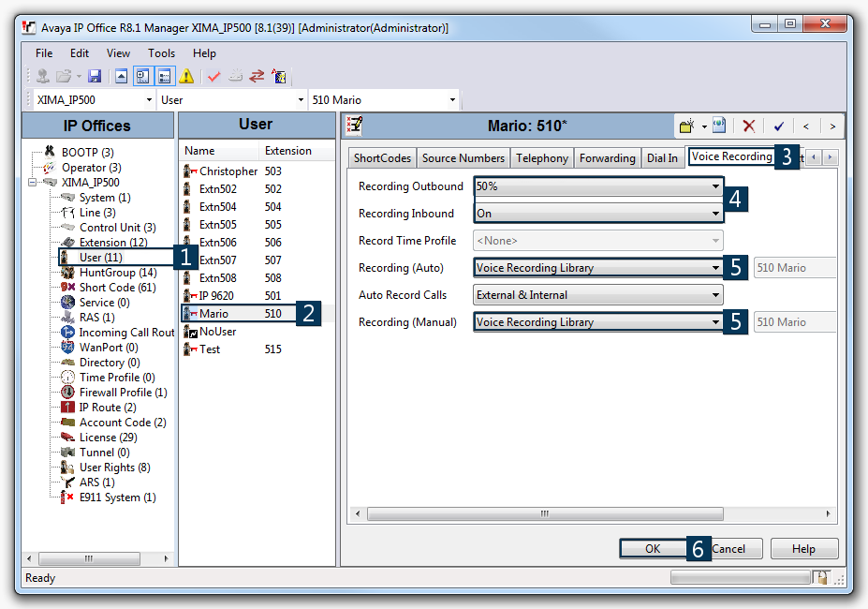868x609 pixels.
Task: Go to previous record with the < arrow
Action: point(806,126)
